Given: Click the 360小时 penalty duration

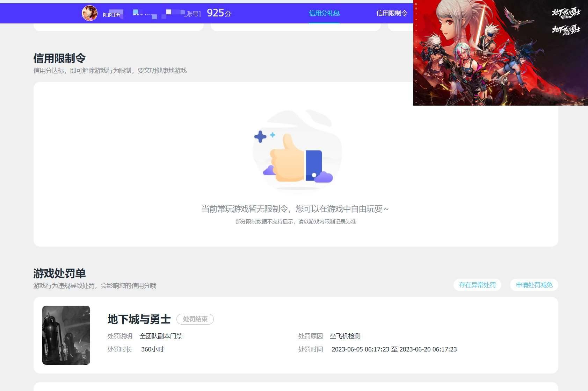Looking at the screenshot, I should (x=152, y=349).
